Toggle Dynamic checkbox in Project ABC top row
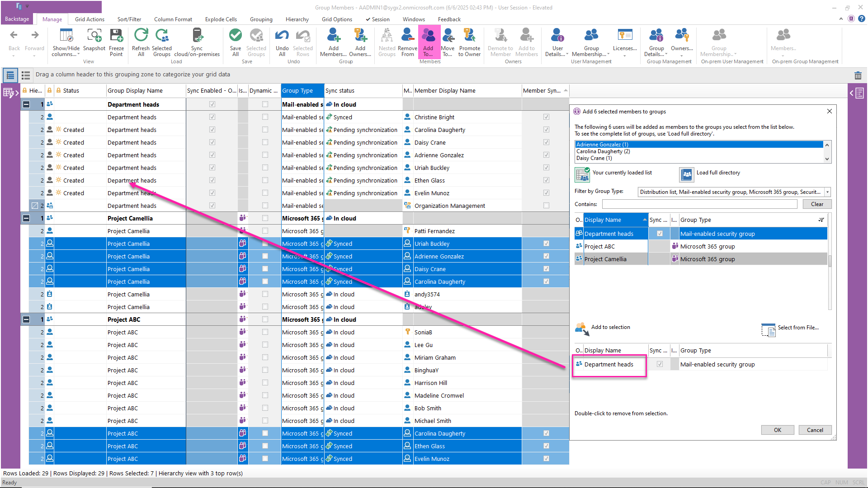 (x=265, y=319)
